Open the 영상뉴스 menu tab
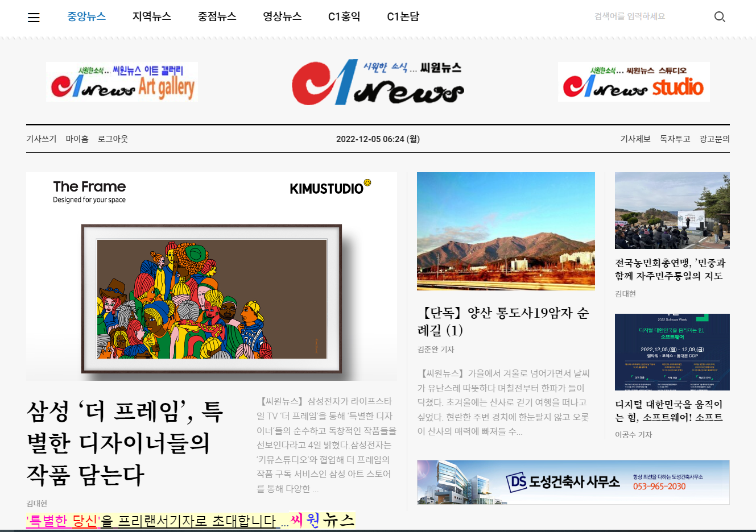 [x=282, y=16]
